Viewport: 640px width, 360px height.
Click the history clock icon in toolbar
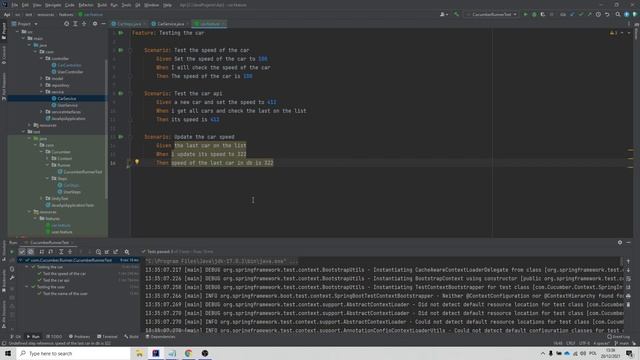pyautogui.click(x=598, y=14)
